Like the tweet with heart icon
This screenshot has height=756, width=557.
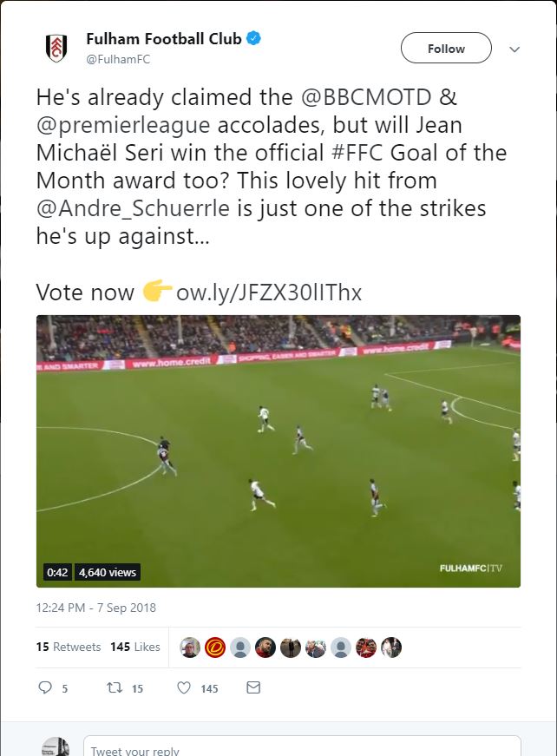[184, 687]
